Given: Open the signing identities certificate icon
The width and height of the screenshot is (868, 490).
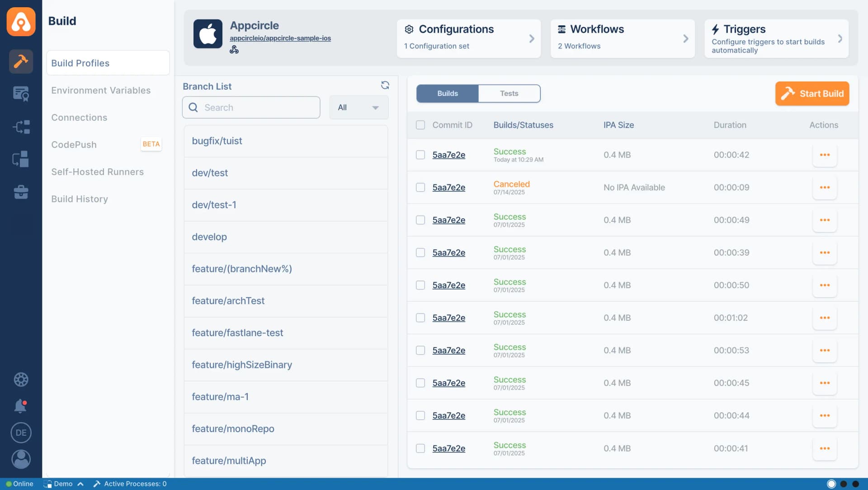Looking at the screenshot, I should [21, 94].
